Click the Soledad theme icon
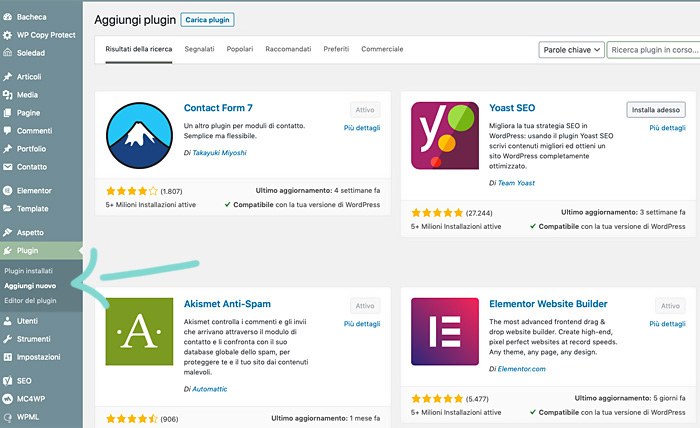This screenshot has height=428, width=700. tap(8, 53)
